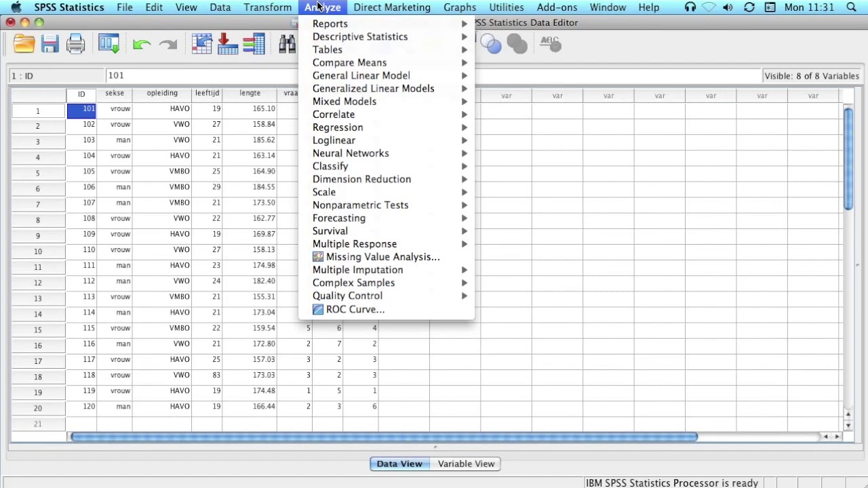Click the lengte cell 185.62
This screenshot has height=488, width=868.
pos(250,140)
